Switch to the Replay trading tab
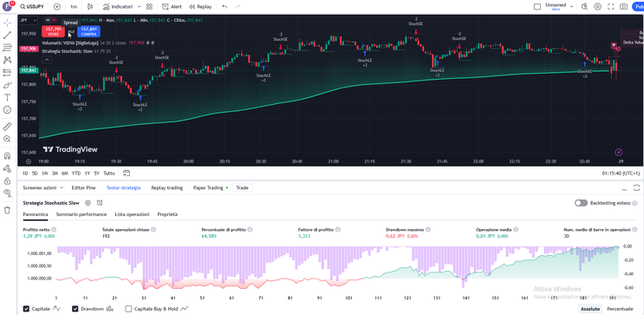 pyautogui.click(x=166, y=187)
